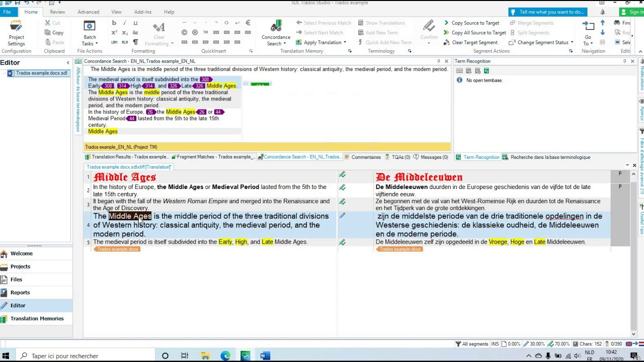Open Recherche dans la base terminologique tab
The image size is (644, 362).
(x=546, y=157)
